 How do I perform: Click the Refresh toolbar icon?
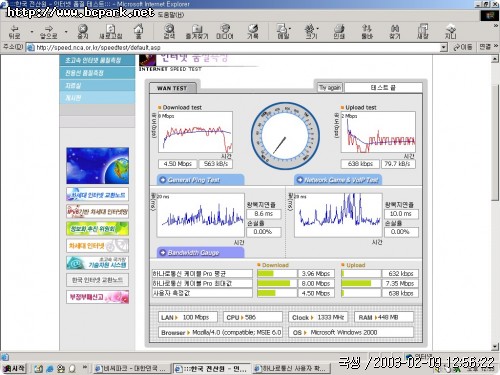tap(111, 32)
